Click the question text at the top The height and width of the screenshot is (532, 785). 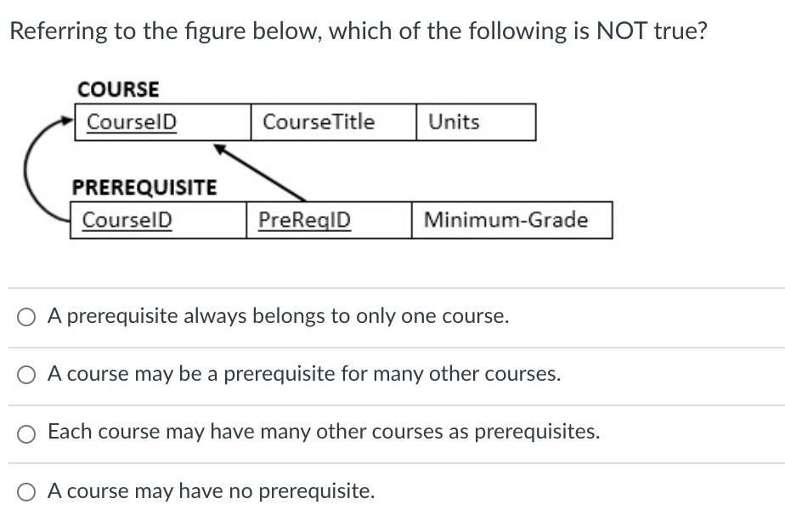[357, 31]
